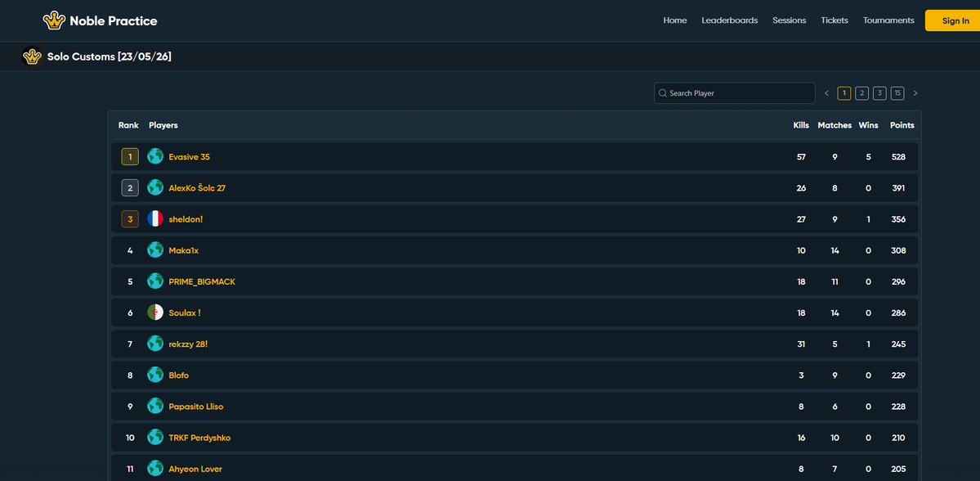Image resolution: width=980 pixels, height=481 pixels.
Task: Click the bronze rank 3 badge
Action: pyautogui.click(x=130, y=219)
